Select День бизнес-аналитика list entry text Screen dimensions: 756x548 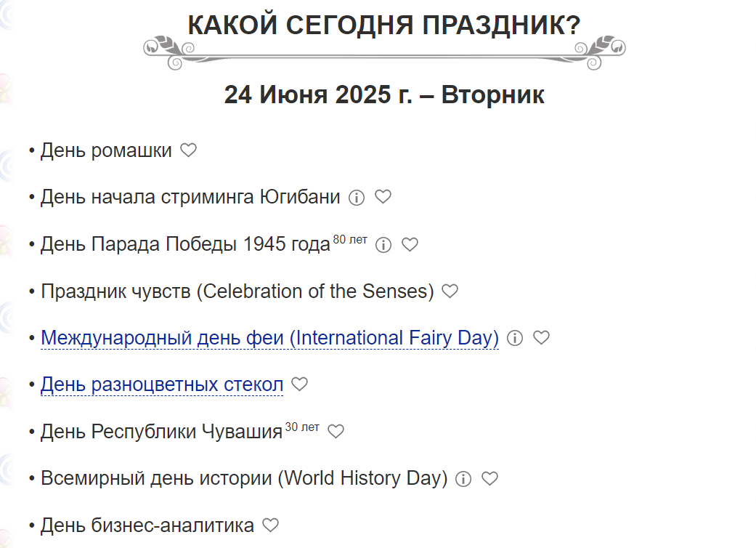(147, 525)
